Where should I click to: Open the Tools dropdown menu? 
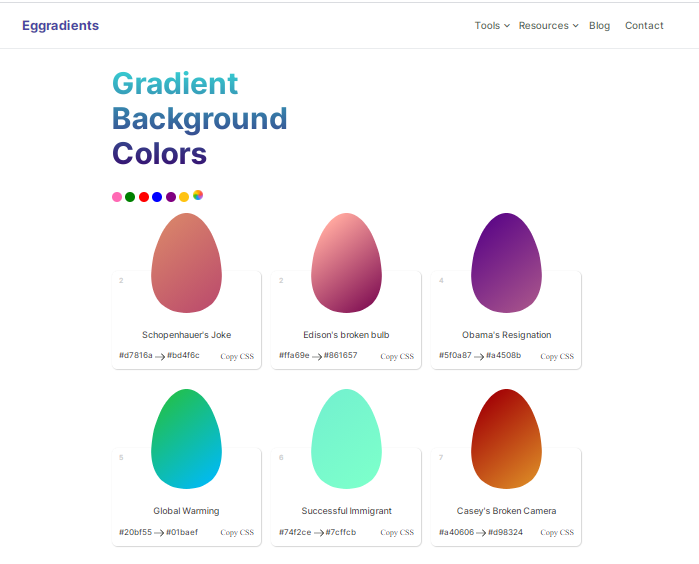tap(492, 26)
